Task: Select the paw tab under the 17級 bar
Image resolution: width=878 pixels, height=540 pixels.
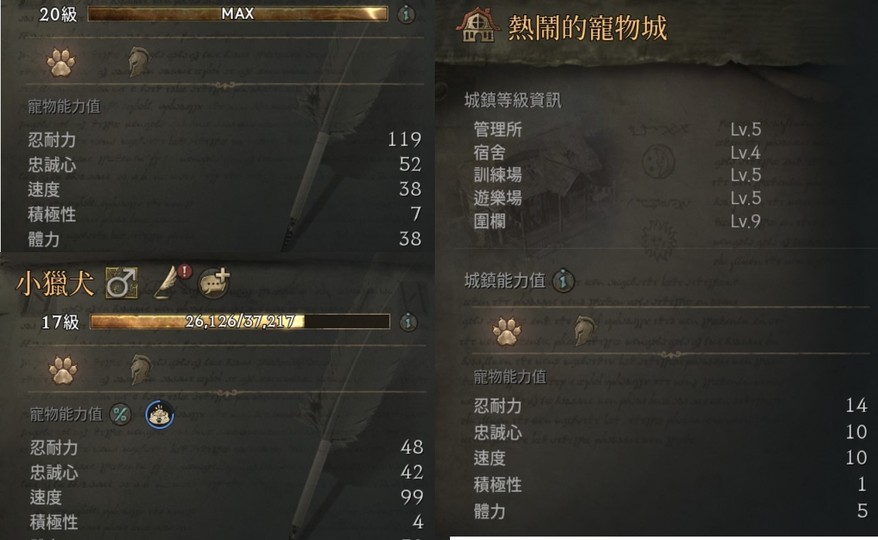Action: pyautogui.click(x=63, y=370)
